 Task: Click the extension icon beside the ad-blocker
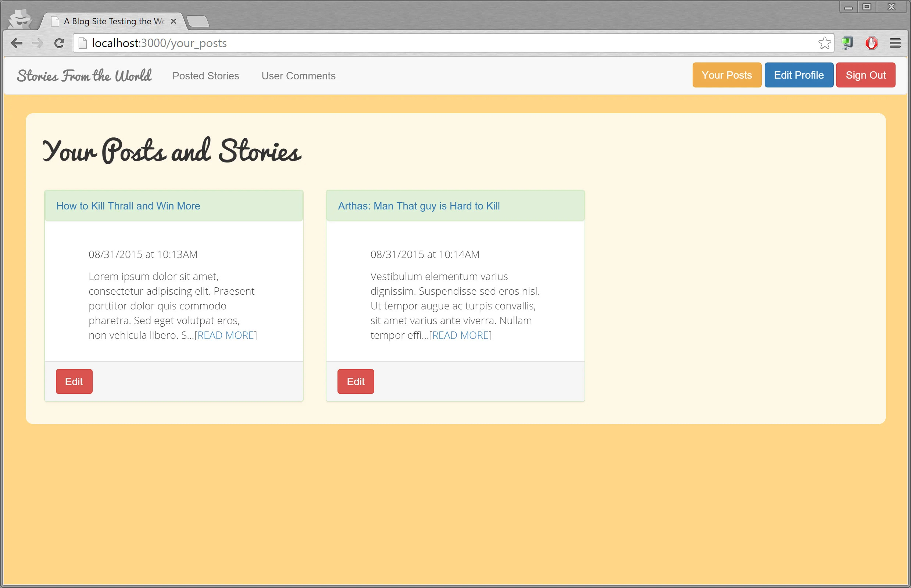click(x=848, y=43)
